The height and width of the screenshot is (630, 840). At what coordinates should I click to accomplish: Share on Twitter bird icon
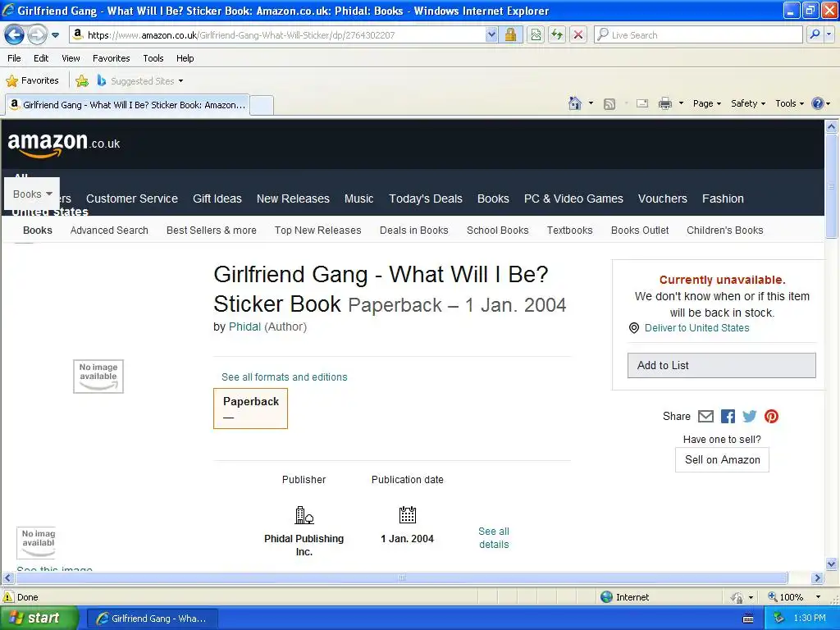click(750, 416)
